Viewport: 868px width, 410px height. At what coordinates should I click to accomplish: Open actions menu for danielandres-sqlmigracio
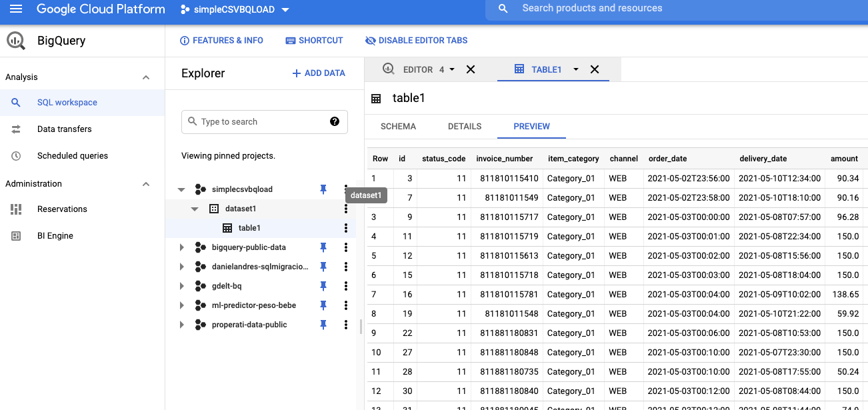pos(345,267)
